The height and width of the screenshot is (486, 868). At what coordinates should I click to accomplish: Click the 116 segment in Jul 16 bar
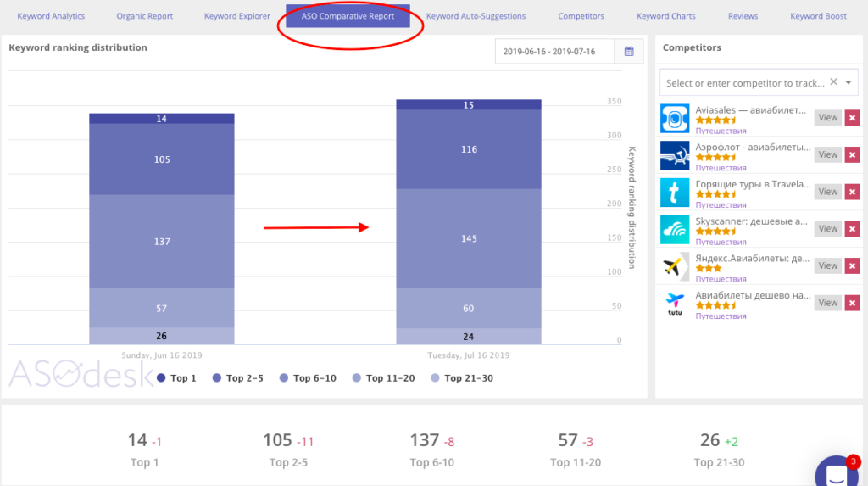pos(468,149)
